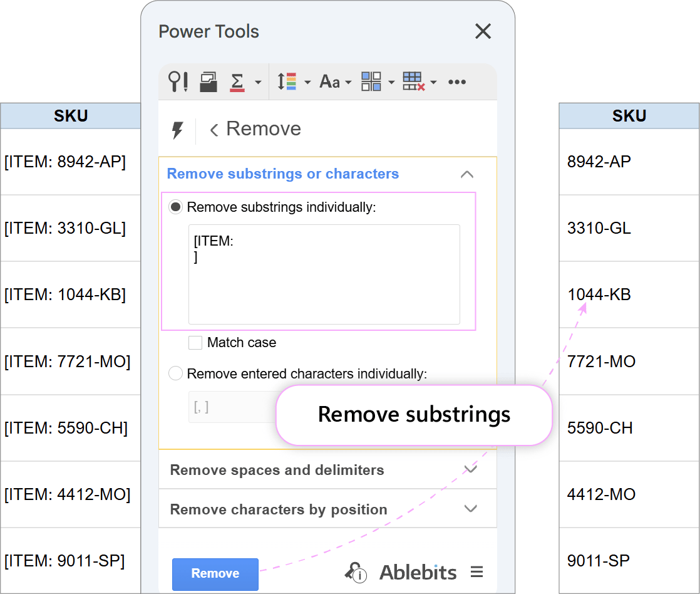Select result cell 3310-GL
700x594 pixels.
[629, 228]
